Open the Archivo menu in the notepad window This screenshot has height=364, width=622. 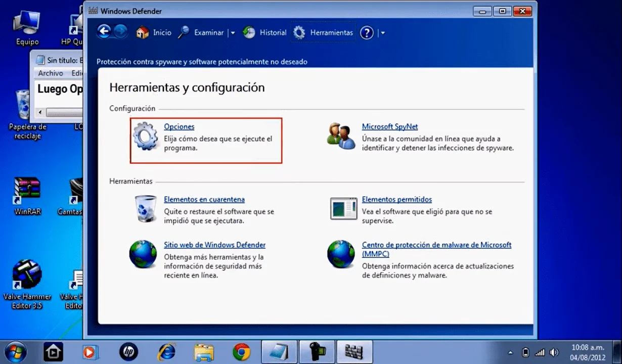click(51, 73)
